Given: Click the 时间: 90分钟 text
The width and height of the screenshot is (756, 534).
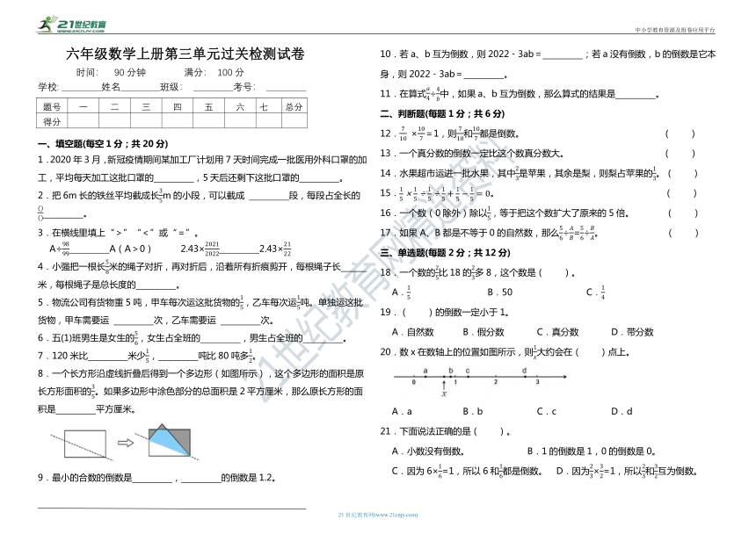Looking at the screenshot, I should [x=111, y=72].
